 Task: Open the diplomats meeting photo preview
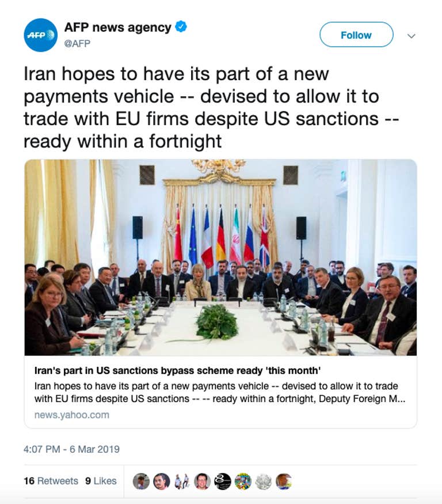[x=220, y=257]
